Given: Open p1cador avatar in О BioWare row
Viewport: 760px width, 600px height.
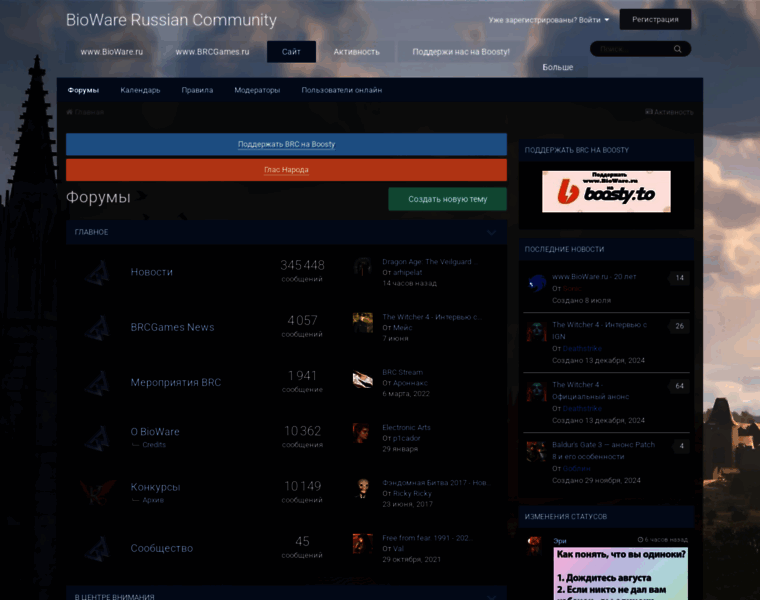Looking at the screenshot, I should tap(363, 433).
